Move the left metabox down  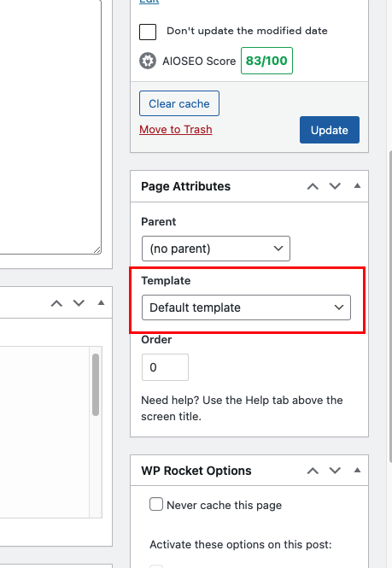pos(79,303)
